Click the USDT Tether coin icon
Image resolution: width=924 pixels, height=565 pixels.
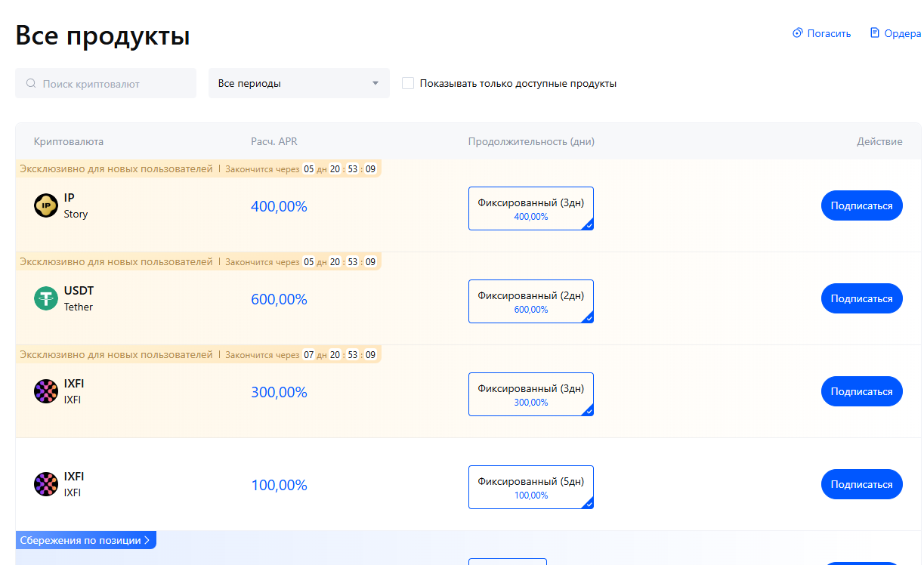(x=46, y=298)
